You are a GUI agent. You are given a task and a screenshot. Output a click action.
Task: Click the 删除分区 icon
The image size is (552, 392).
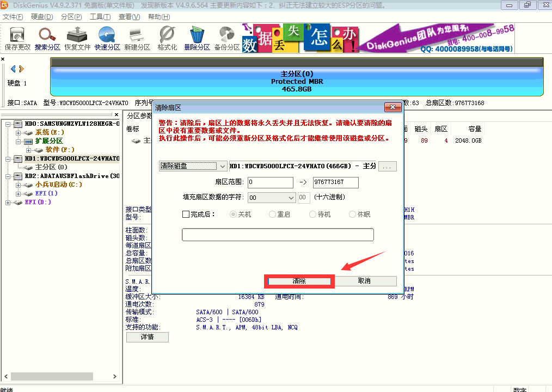click(x=197, y=37)
